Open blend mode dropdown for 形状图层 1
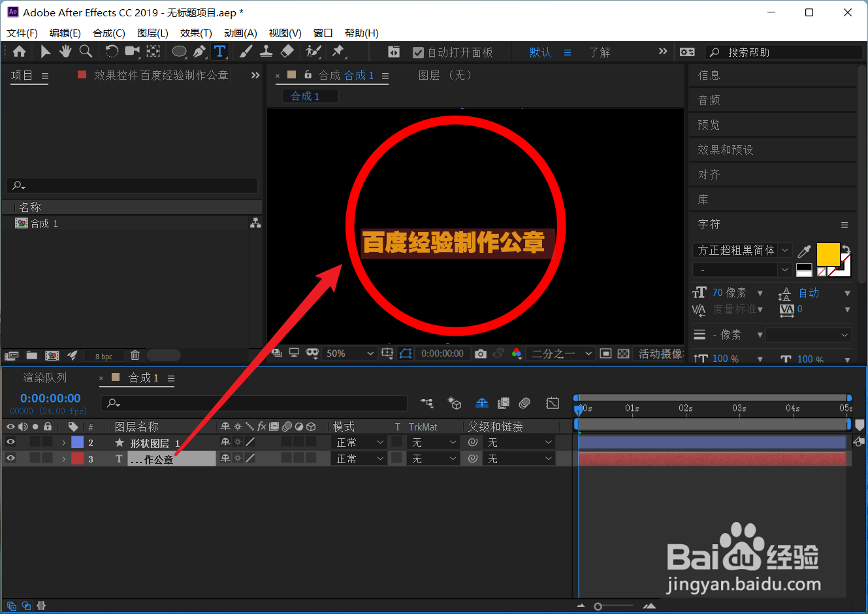868x614 pixels. tap(360, 442)
